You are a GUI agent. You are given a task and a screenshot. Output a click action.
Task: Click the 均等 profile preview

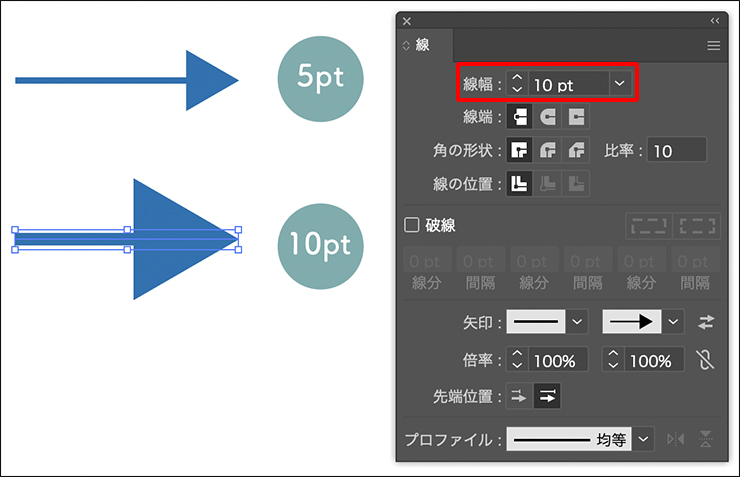tap(569, 439)
